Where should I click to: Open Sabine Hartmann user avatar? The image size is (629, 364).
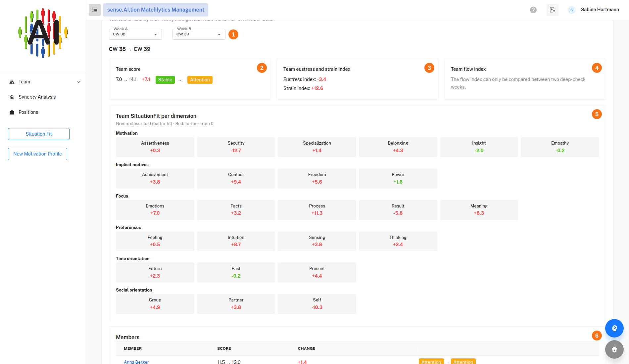point(572,10)
